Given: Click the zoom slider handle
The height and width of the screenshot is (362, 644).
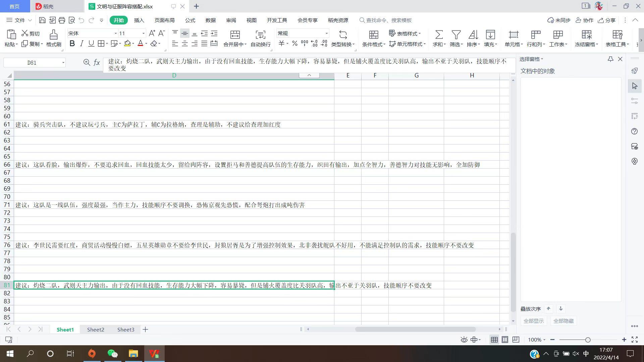Looking at the screenshot, I should click(588, 340).
